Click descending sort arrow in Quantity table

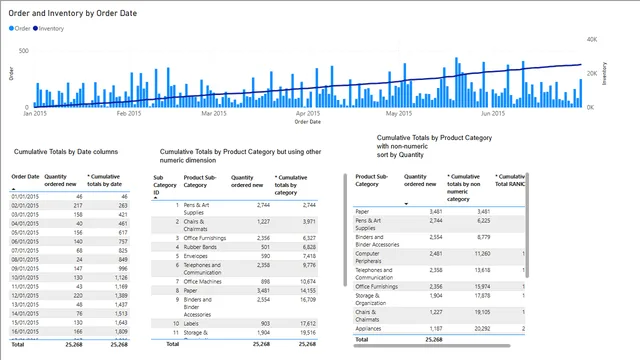pos(406,204)
